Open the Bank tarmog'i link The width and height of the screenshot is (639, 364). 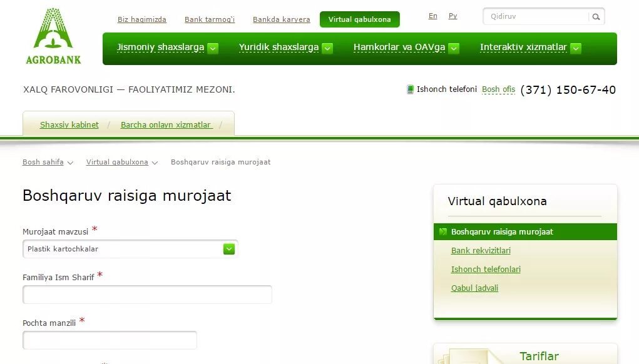click(210, 19)
